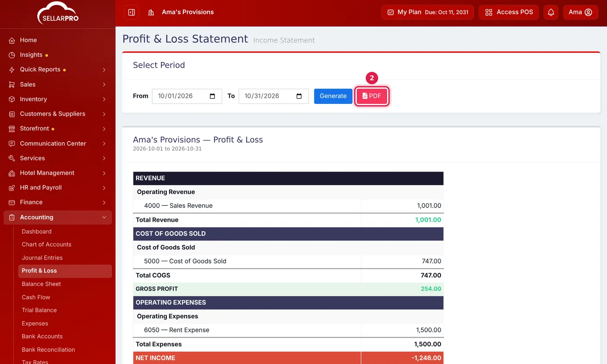Image resolution: width=607 pixels, height=364 pixels.
Task: Expand the Storefront submenu chevron
Action: point(104,129)
